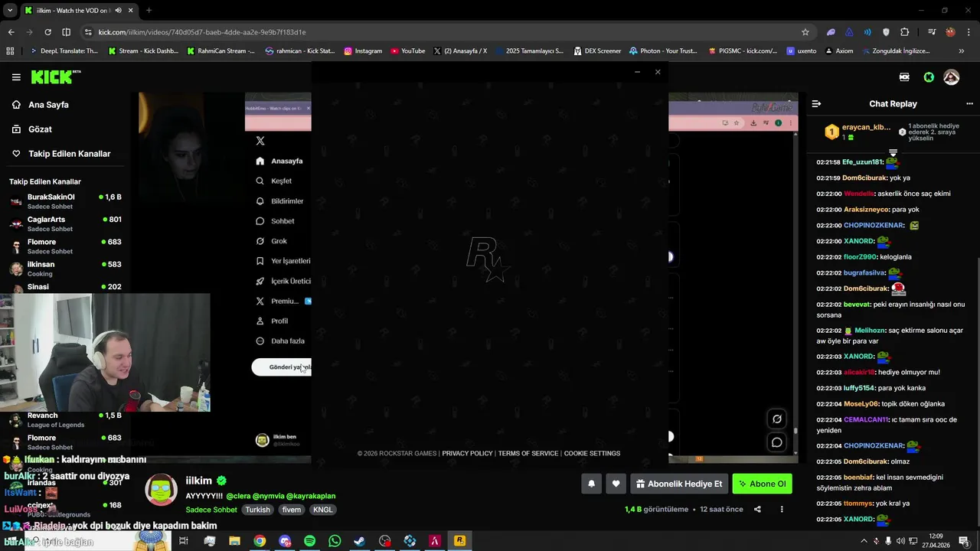Open the DEX Screener bookmark
Viewport: 980px width, 551px height.
coord(596,51)
